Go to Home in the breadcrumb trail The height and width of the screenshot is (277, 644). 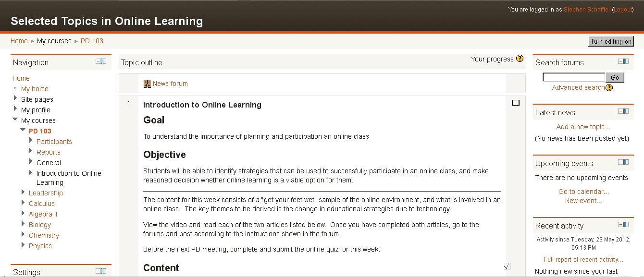[19, 41]
